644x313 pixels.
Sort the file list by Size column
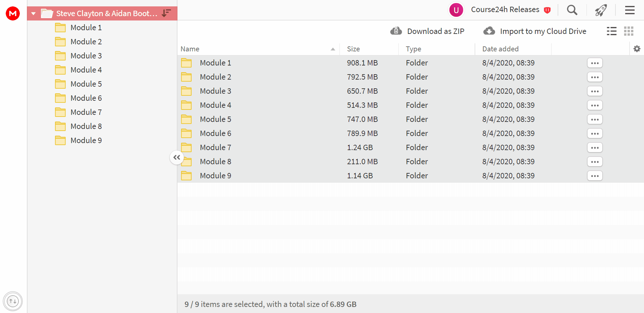coord(353,49)
